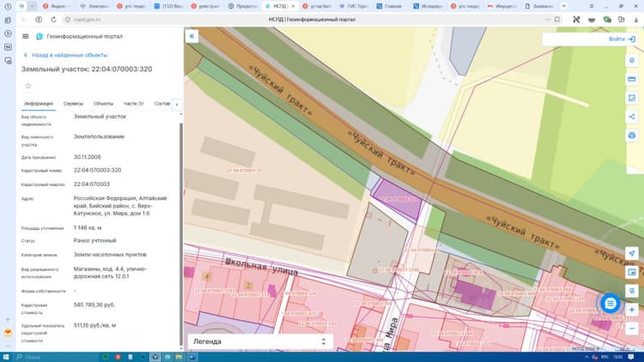
Task: Switch to the Сервисы tab
Action: click(x=73, y=104)
